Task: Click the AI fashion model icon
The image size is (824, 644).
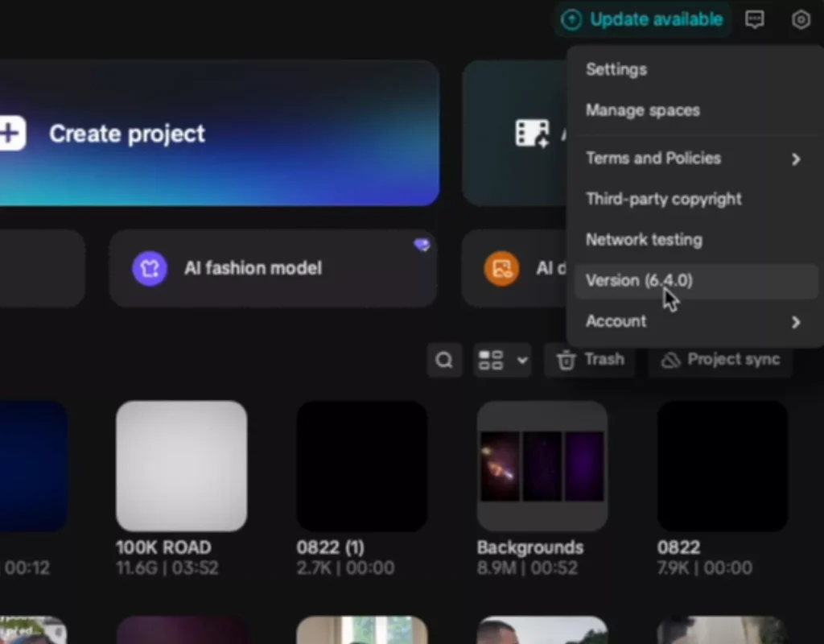Action: [150, 268]
